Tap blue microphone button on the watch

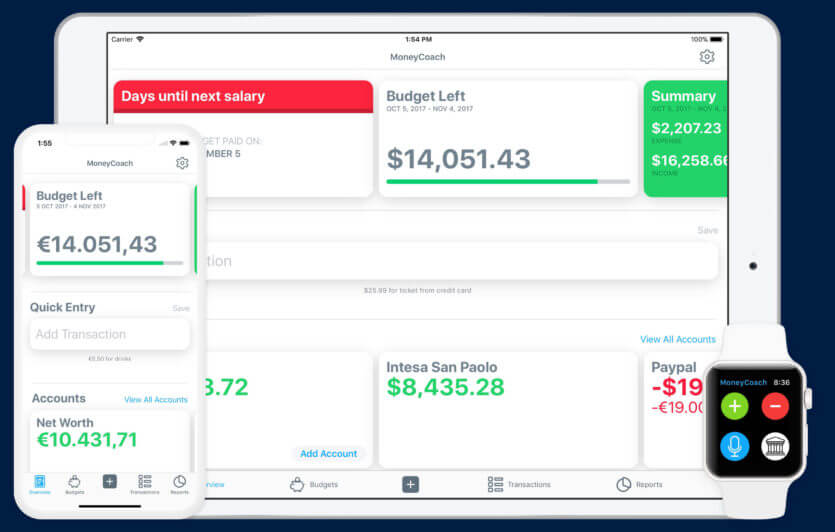tap(735, 446)
